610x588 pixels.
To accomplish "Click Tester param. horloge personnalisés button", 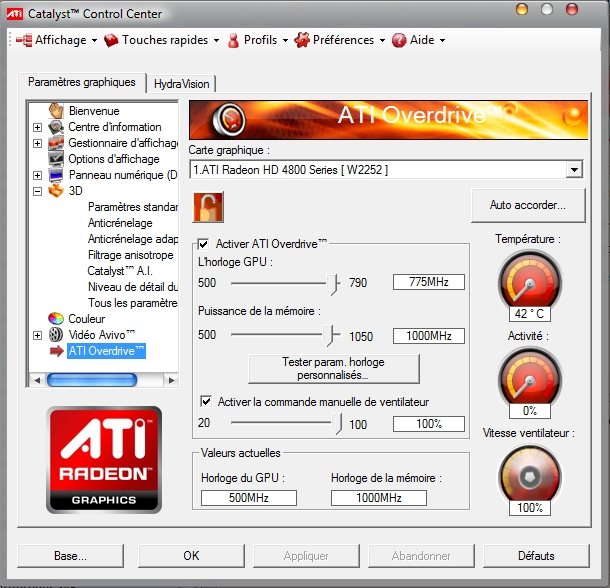I will [333, 369].
